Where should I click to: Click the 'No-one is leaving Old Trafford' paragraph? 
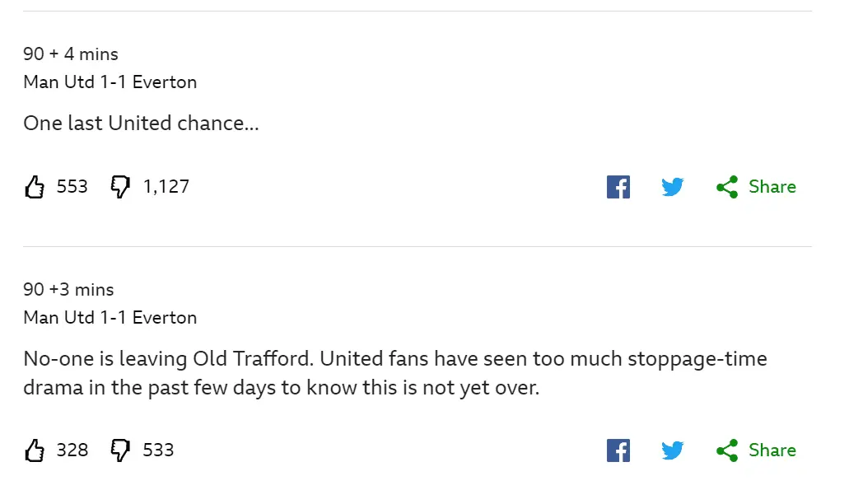(x=395, y=373)
